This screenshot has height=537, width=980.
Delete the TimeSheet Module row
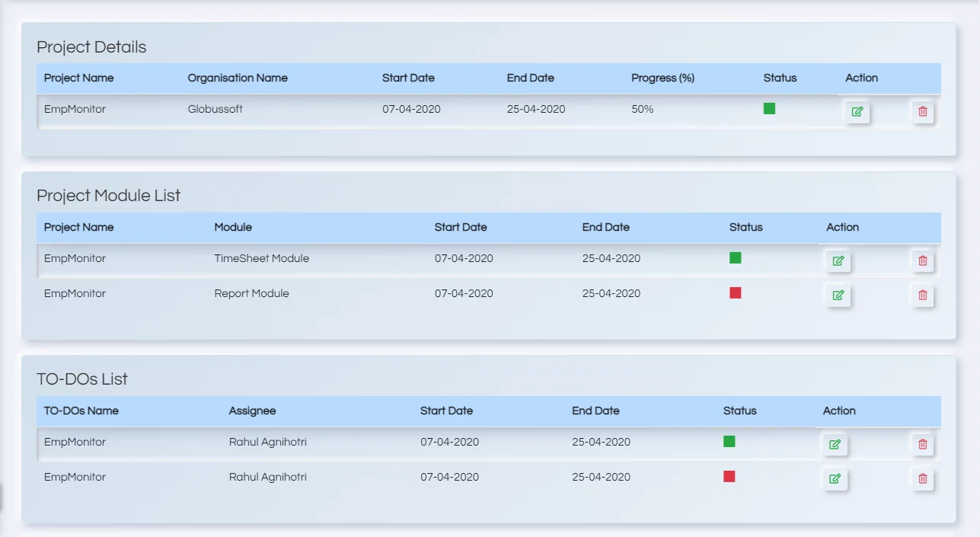[x=923, y=261]
